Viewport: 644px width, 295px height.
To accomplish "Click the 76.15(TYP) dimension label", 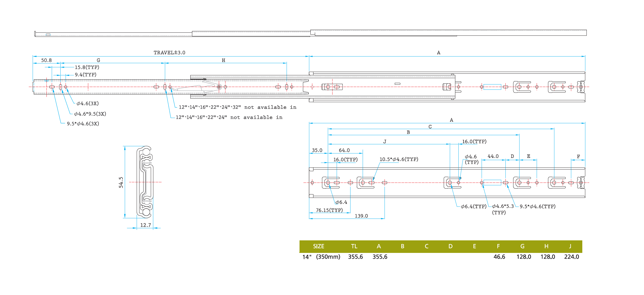I will pyautogui.click(x=329, y=210).
